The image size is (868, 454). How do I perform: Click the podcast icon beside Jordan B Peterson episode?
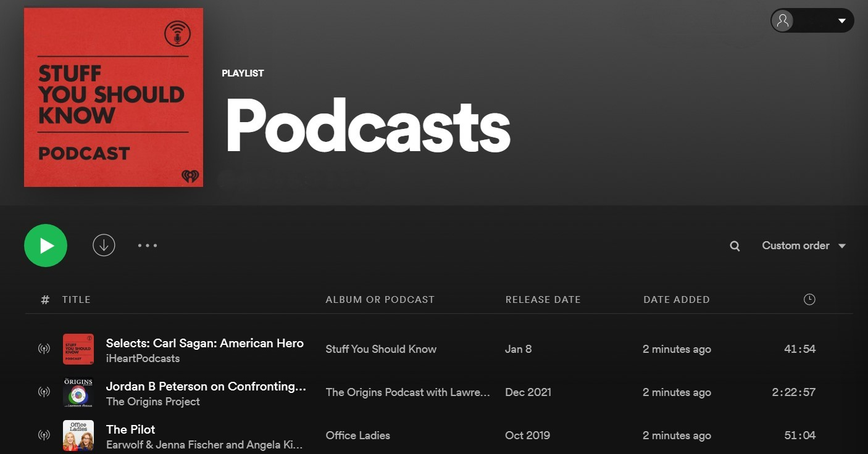(x=44, y=392)
